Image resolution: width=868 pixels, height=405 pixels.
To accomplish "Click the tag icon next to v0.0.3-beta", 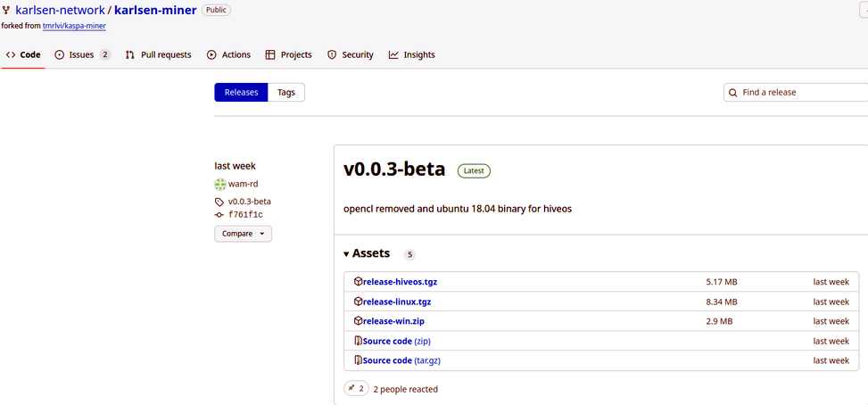I will (x=219, y=202).
